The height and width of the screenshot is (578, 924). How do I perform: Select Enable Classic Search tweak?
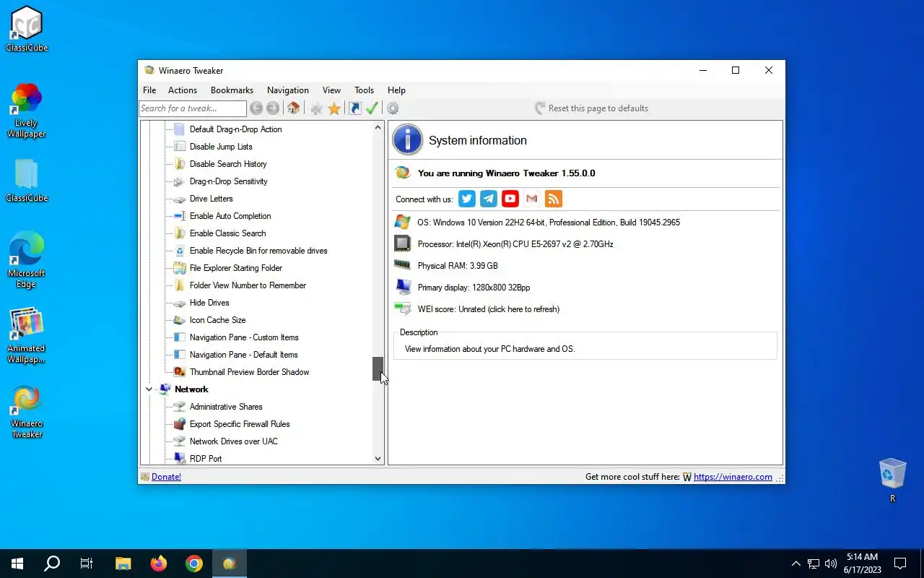(227, 233)
